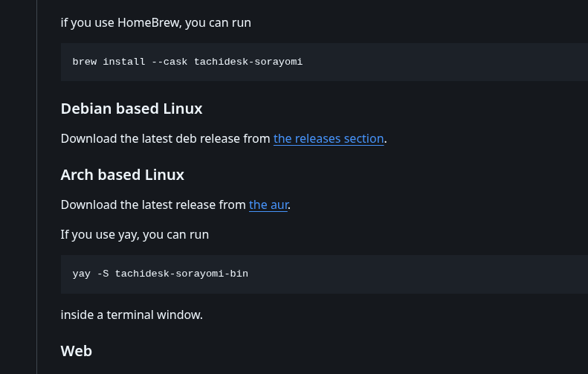Click the word brew in the command
Screen dimensions: 588x374
85,62
